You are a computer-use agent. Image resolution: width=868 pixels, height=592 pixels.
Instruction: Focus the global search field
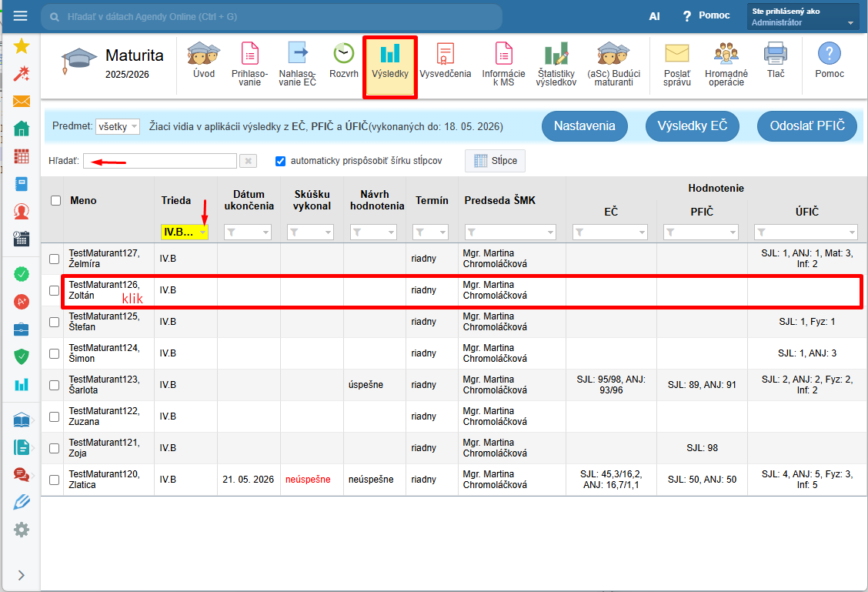[x=271, y=17]
